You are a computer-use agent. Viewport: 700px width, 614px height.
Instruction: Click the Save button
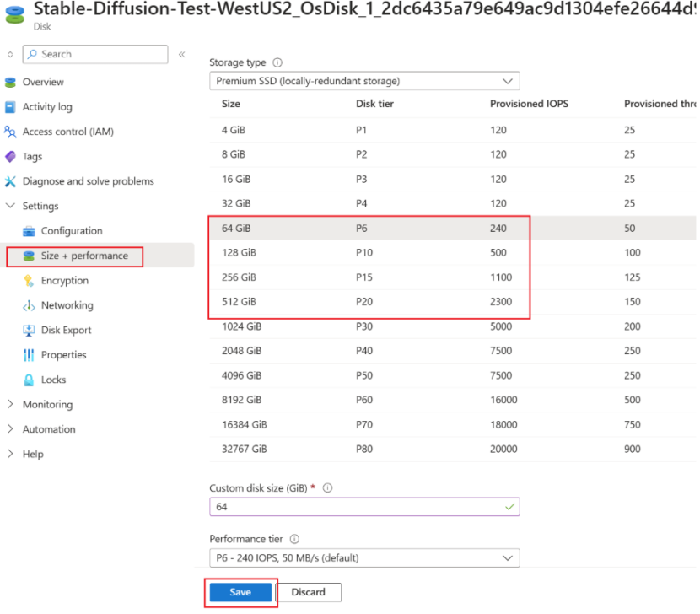point(240,592)
